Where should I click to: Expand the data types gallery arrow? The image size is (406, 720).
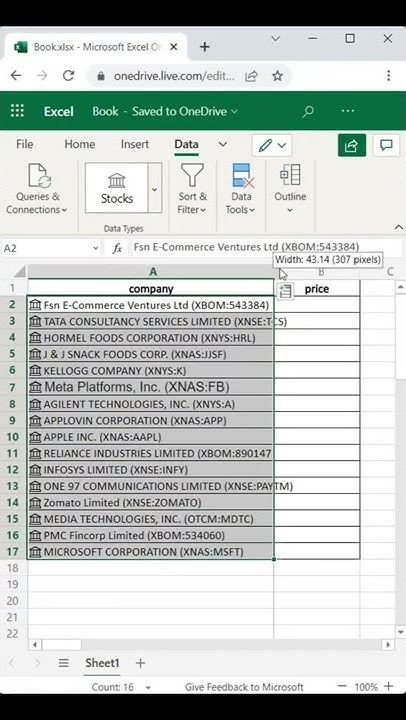coord(155,187)
